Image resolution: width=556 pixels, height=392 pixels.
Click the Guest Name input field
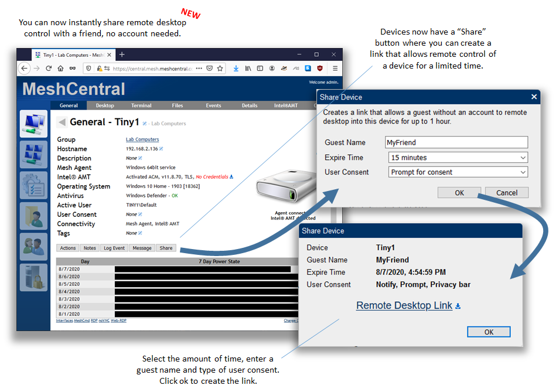(456, 142)
